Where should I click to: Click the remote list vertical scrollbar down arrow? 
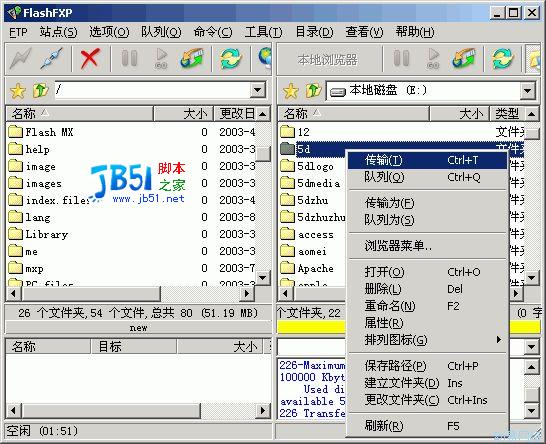tap(263, 277)
